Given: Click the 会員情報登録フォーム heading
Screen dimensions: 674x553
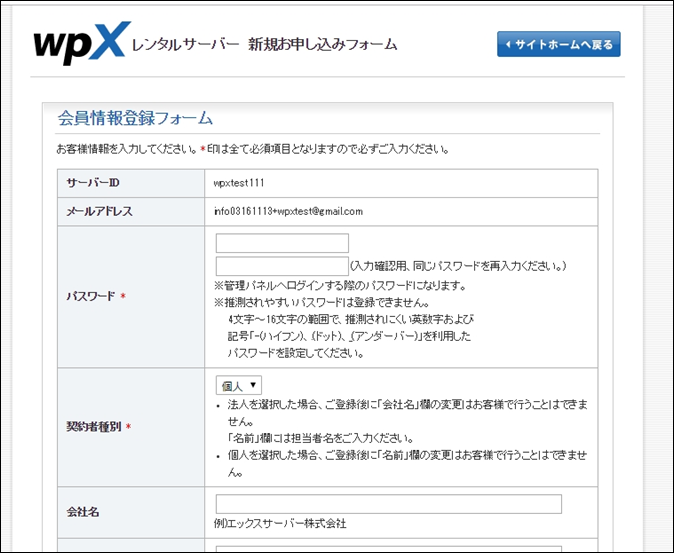Looking at the screenshot, I should pyautogui.click(x=135, y=118).
